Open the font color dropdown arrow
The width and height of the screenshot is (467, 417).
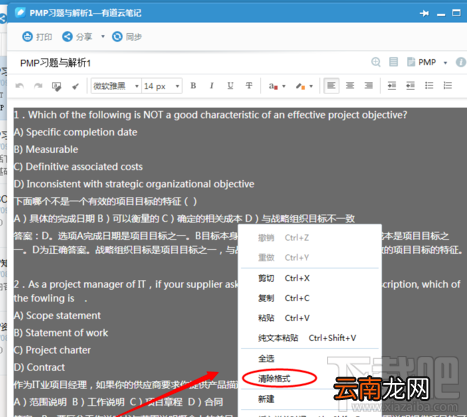coord(284,86)
